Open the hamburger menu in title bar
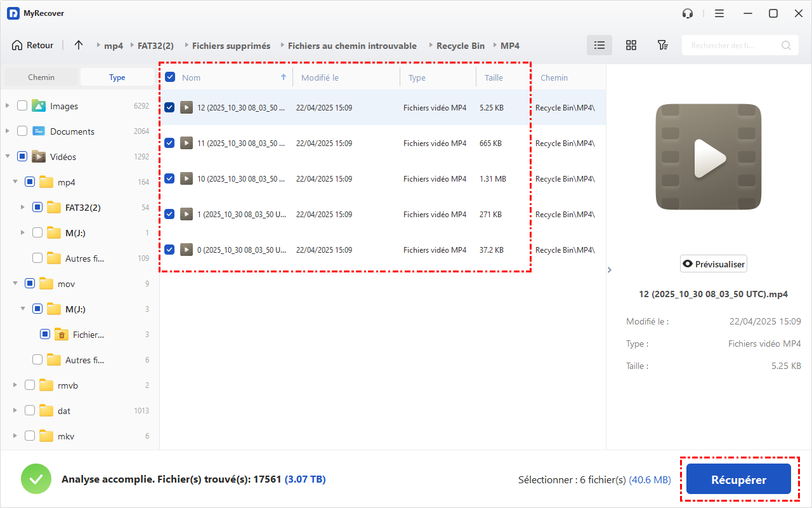The width and height of the screenshot is (812, 508). 719,13
